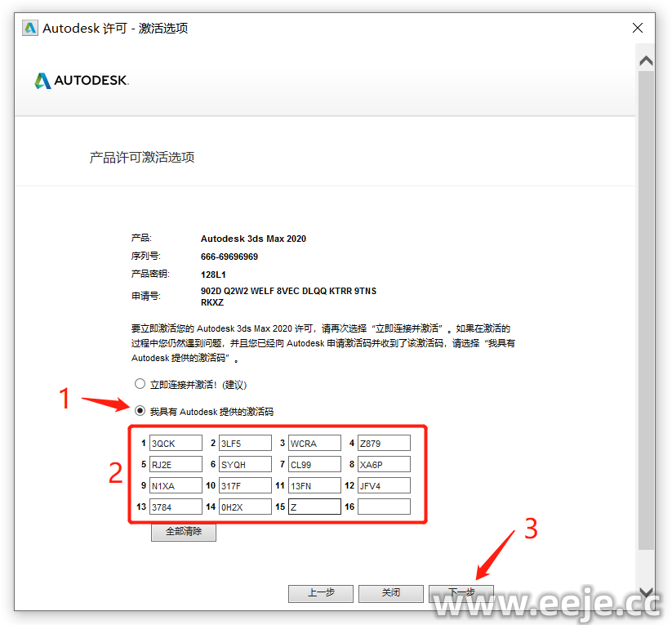
Task: Close the Autodesk licensing window
Action: tap(638, 28)
